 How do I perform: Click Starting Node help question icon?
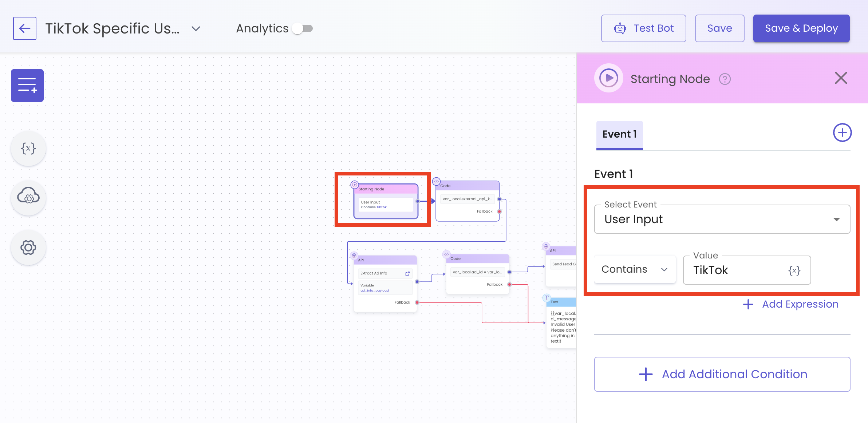tap(725, 79)
